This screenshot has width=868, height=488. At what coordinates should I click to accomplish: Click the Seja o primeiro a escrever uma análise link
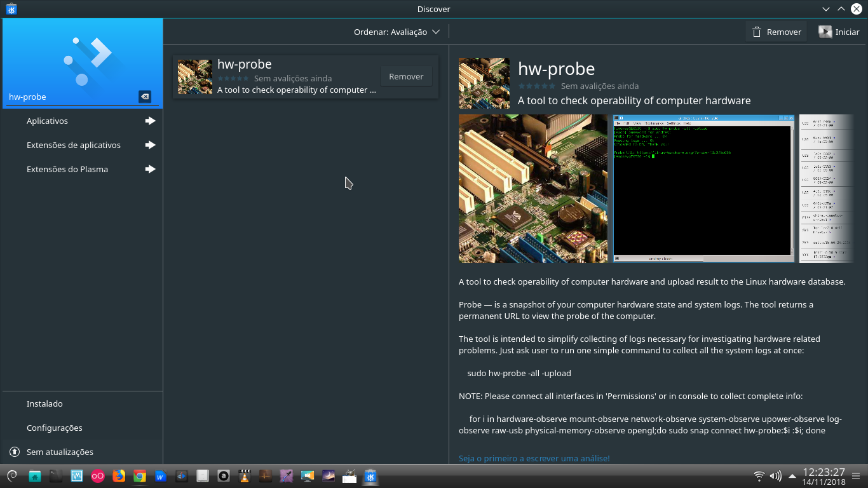pos(534,458)
